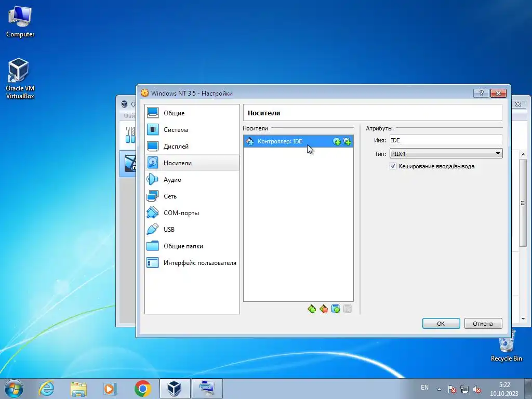Click the network tray icon
This screenshot has width=532, height=399.
click(464, 389)
